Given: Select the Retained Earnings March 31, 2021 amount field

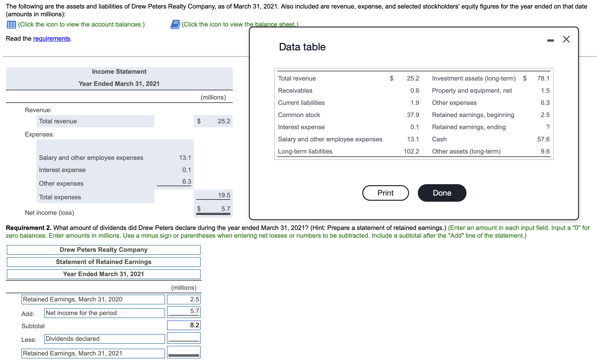Looking at the screenshot, I should click(x=184, y=352).
